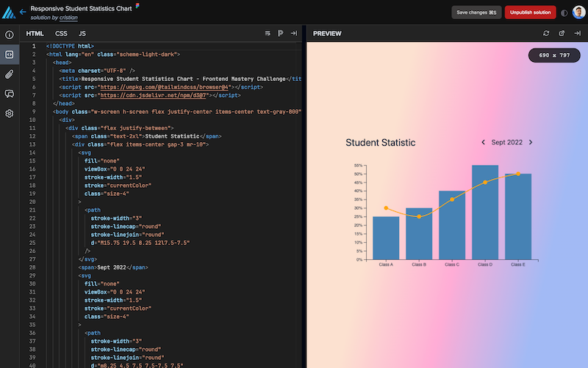588x368 pixels.
Task: Open the cristian author link
Action: click(x=68, y=17)
